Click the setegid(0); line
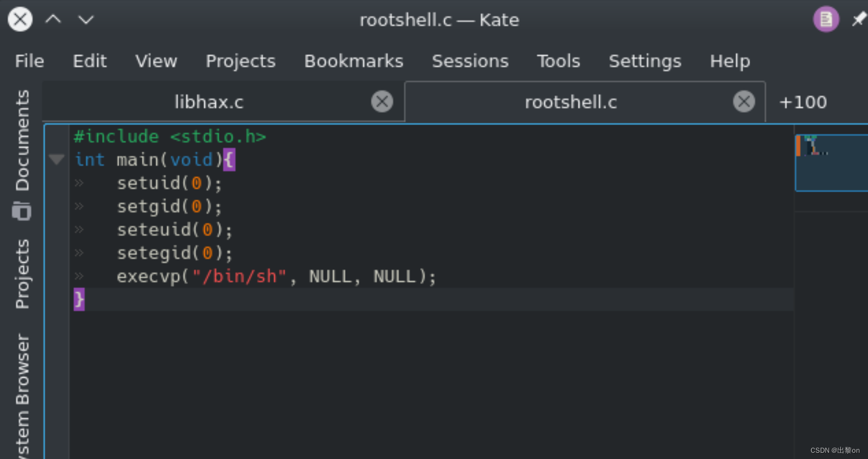This screenshot has height=459, width=868. tap(175, 253)
